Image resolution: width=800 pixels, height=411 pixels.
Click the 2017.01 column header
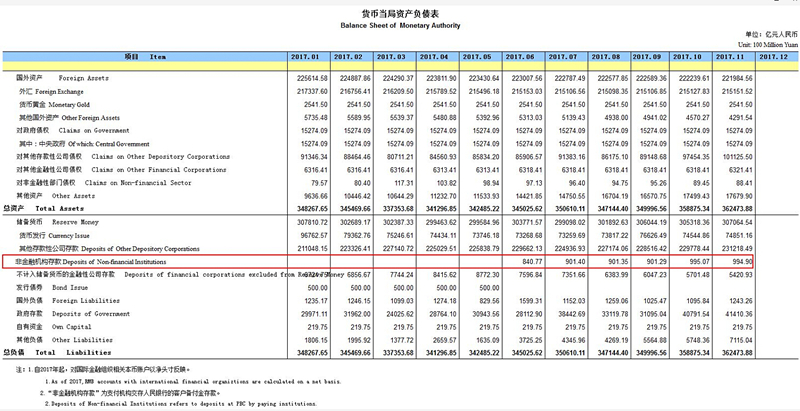click(309, 57)
